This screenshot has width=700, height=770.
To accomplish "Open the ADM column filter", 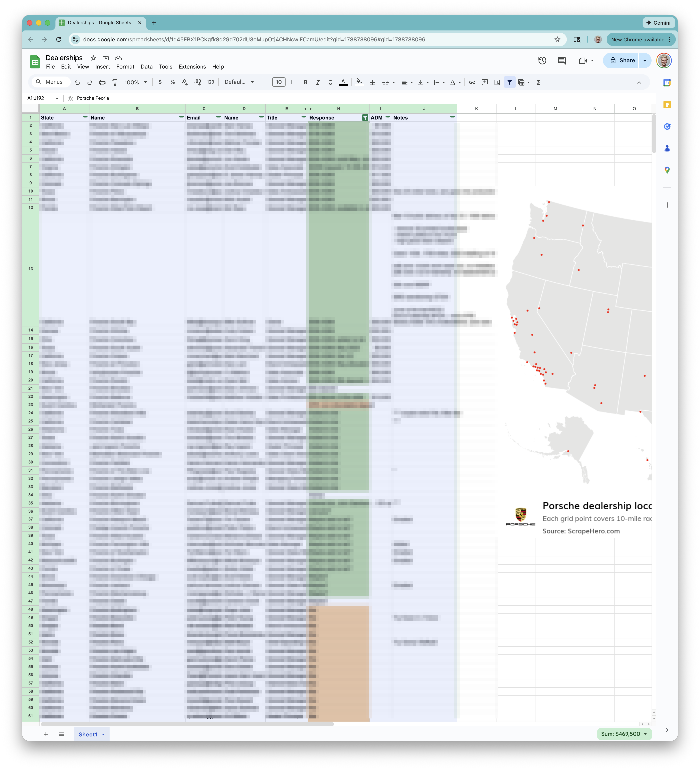I will click(388, 118).
